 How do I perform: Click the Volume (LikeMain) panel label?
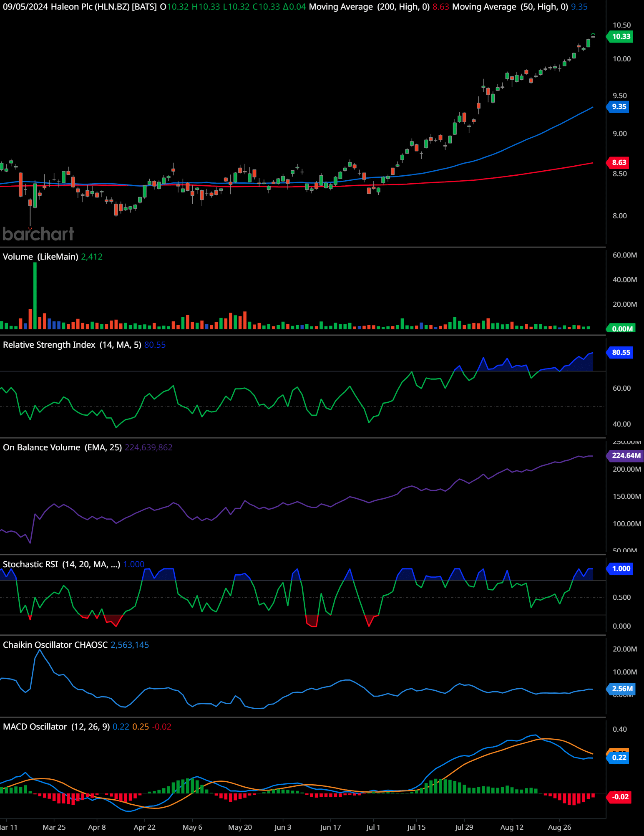40,257
